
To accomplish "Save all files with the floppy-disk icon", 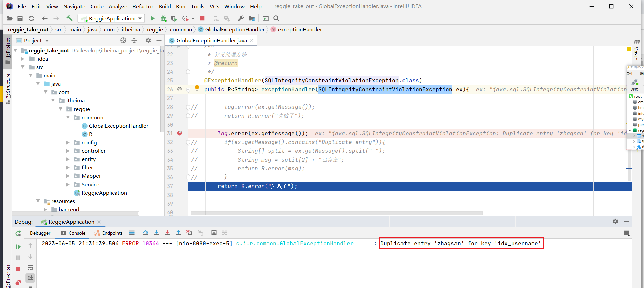I will (x=20, y=18).
